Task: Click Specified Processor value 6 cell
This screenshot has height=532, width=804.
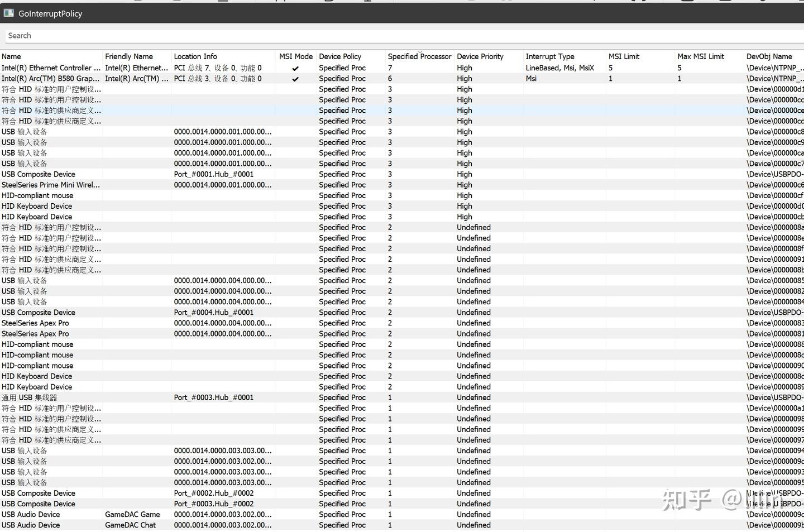Action: tap(390, 79)
